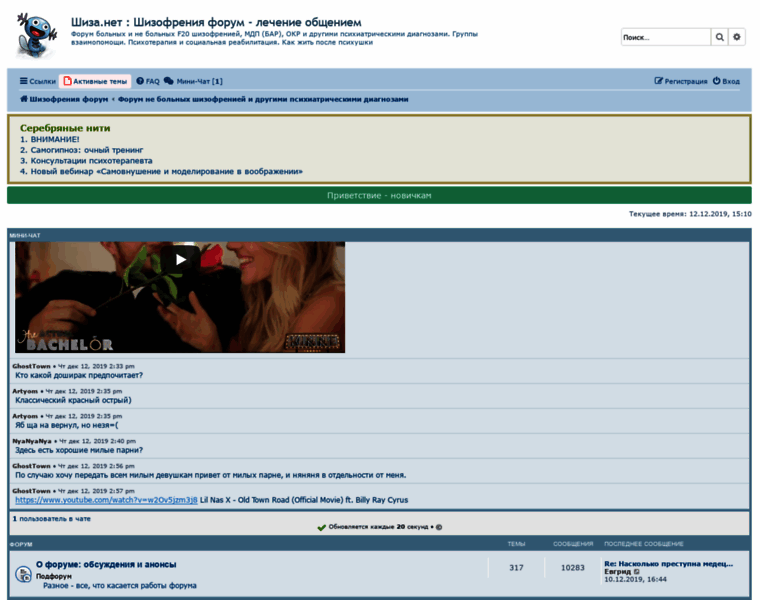This screenshot has width=760, height=600.
Task: Click view latest post icon beside Евгрид
Action: [x=636, y=572]
